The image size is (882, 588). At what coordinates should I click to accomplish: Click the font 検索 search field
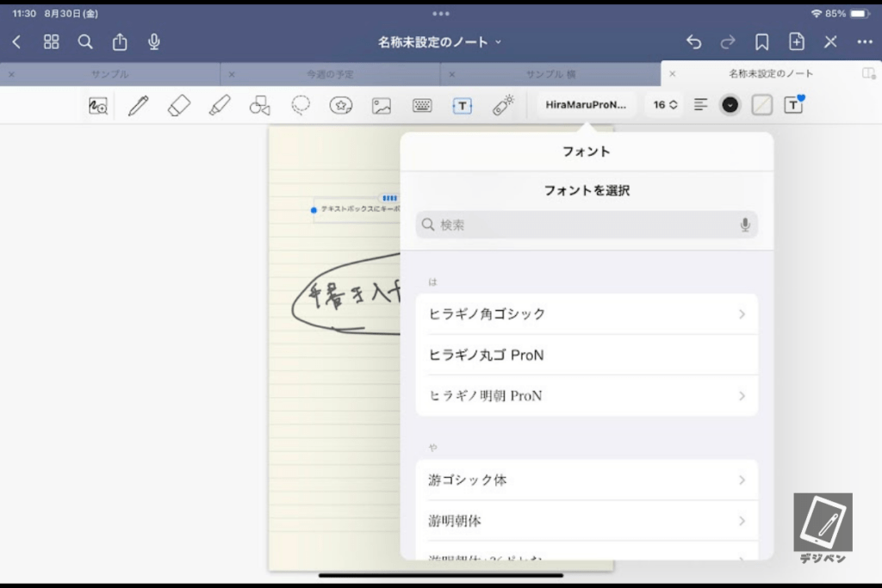[586, 225]
